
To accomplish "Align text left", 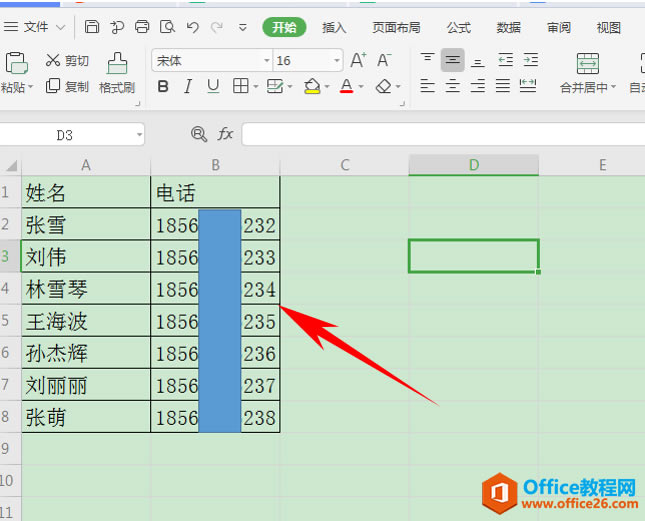I will pyautogui.click(x=427, y=86).
